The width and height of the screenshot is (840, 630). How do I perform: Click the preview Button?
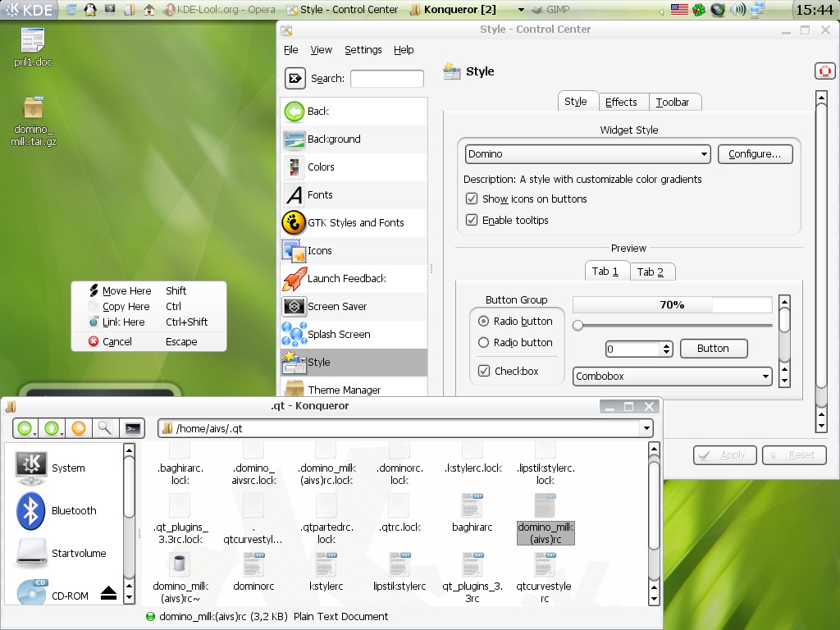(x=713, y=348)
